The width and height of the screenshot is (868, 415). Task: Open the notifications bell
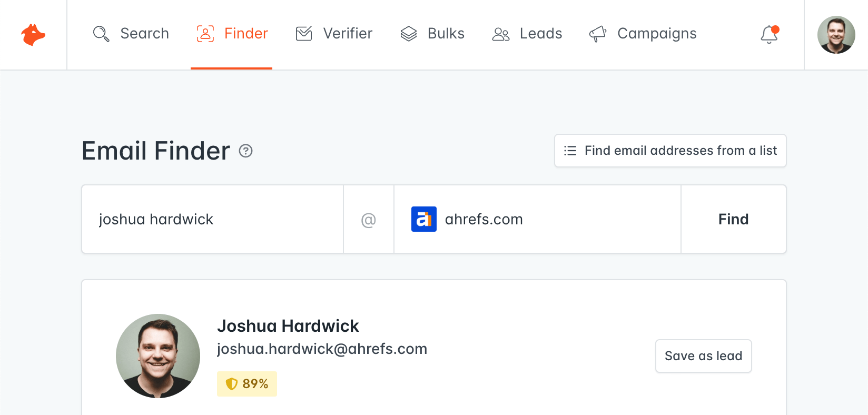[x=769, y=35]
